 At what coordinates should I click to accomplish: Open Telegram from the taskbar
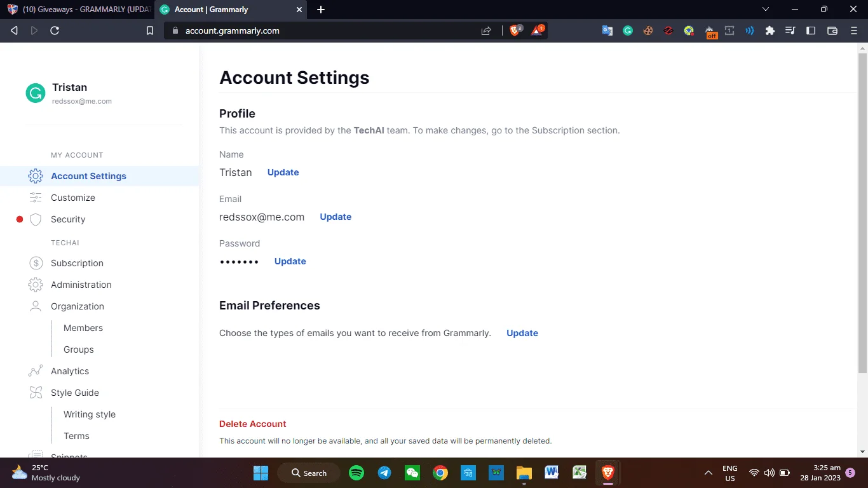click(384, 473)
